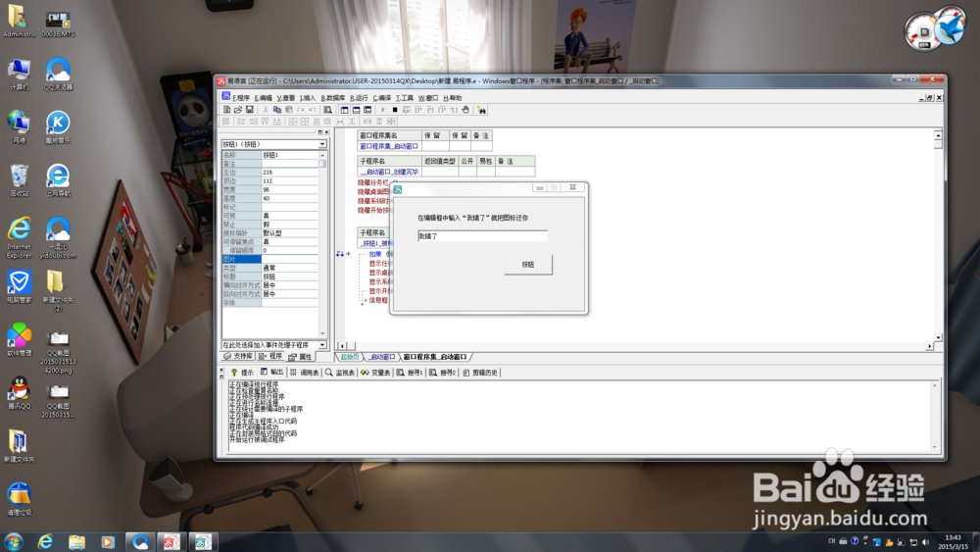Switch to the _启动窗口 editor tab
This screenshot has width=980, height=552.
381,356
